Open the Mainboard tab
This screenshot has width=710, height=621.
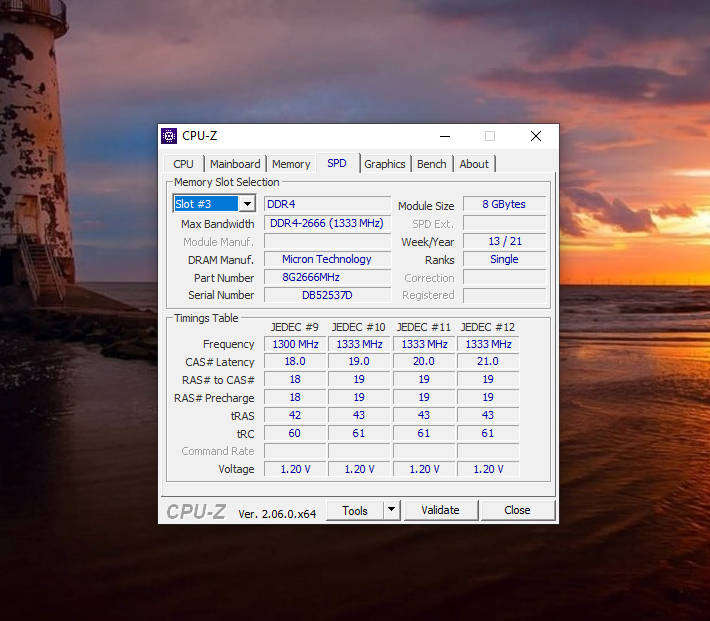pos(235,164)
